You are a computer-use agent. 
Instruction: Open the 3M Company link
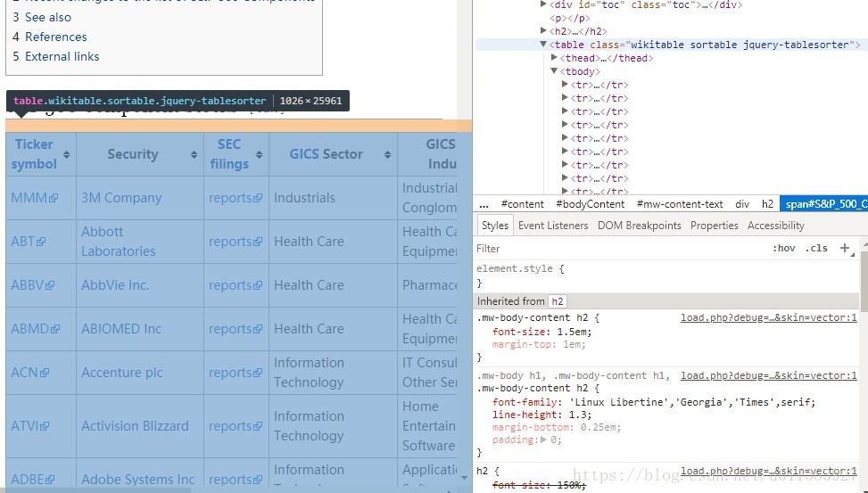pyautogui.click(x=121, y=198)
